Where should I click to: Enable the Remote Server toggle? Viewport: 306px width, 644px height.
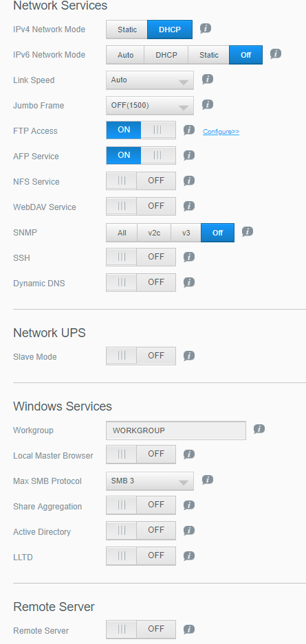pos(141,629)
